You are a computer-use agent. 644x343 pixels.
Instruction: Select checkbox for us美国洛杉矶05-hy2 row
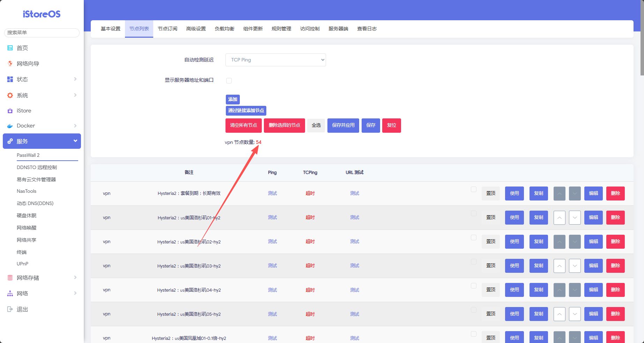click(474, 310)
